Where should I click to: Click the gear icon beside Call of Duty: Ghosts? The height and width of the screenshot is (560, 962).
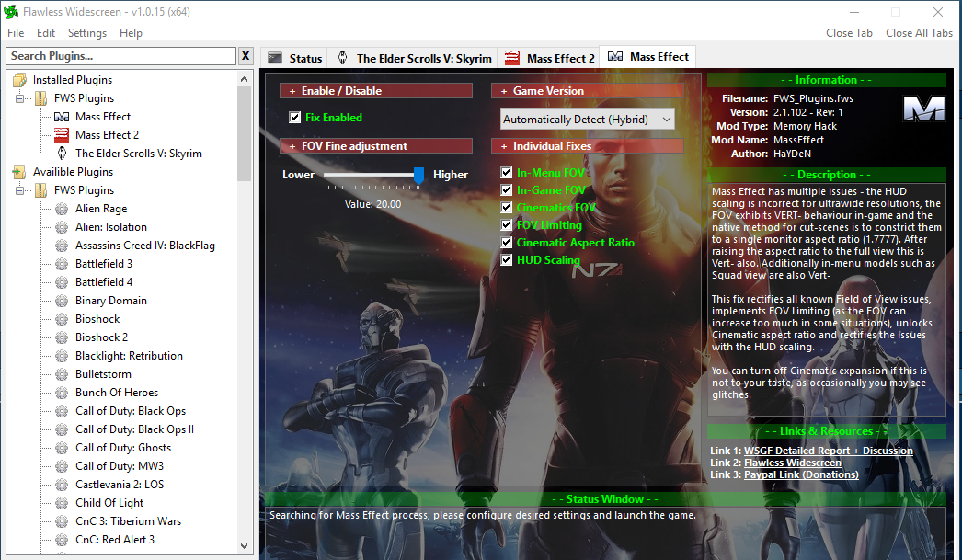click(62, 448)
